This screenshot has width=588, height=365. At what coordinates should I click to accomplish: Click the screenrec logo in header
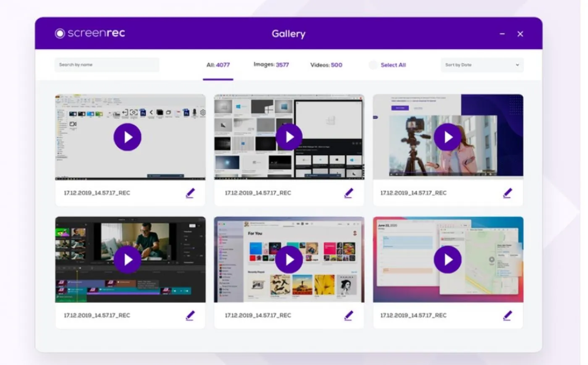click(x=90, y=33)
